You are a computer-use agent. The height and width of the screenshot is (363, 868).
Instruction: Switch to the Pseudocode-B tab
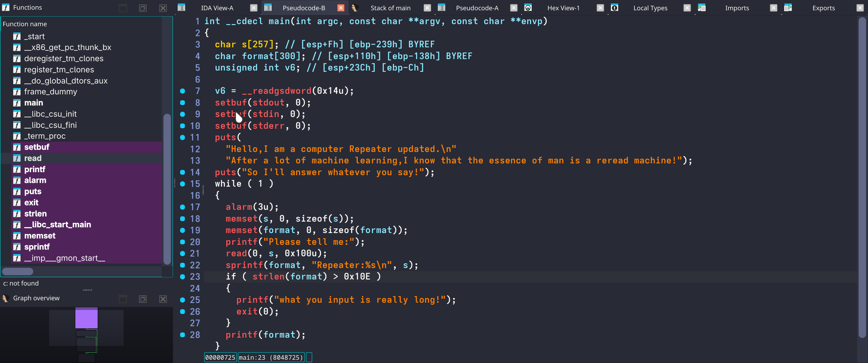[303, 8]
